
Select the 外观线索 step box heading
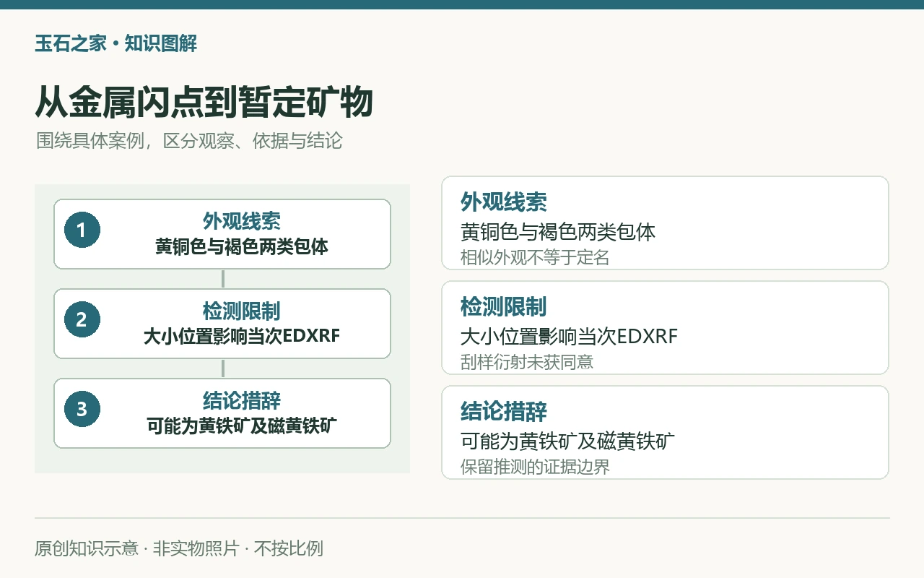(x=242, y=221)
